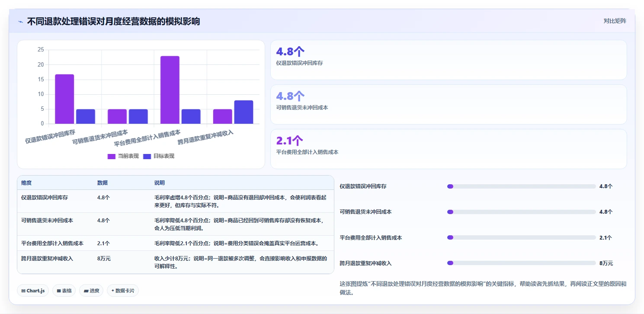Image resolution: width=644 pixels, height=314 pixels.
Task: Click the progress bar for 仅退款错误冲回库存
Action: (521, 186)
